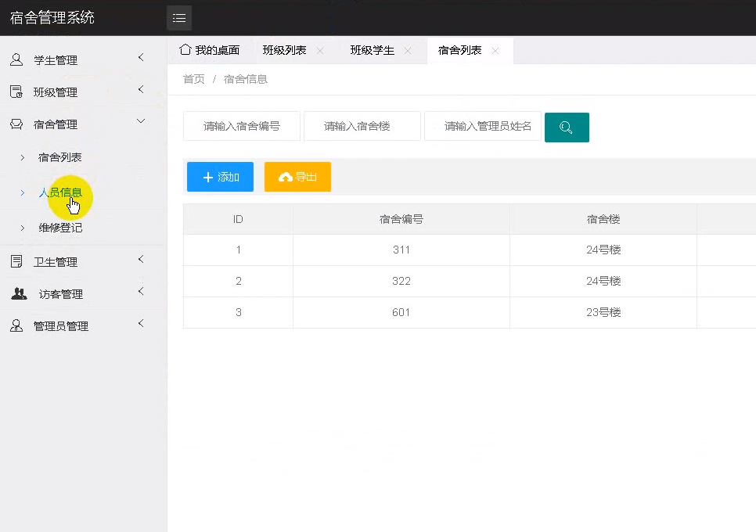756x532 pixels.
Task: Click the 宿舍管理 dormitory icon
Action: [16, 124]
